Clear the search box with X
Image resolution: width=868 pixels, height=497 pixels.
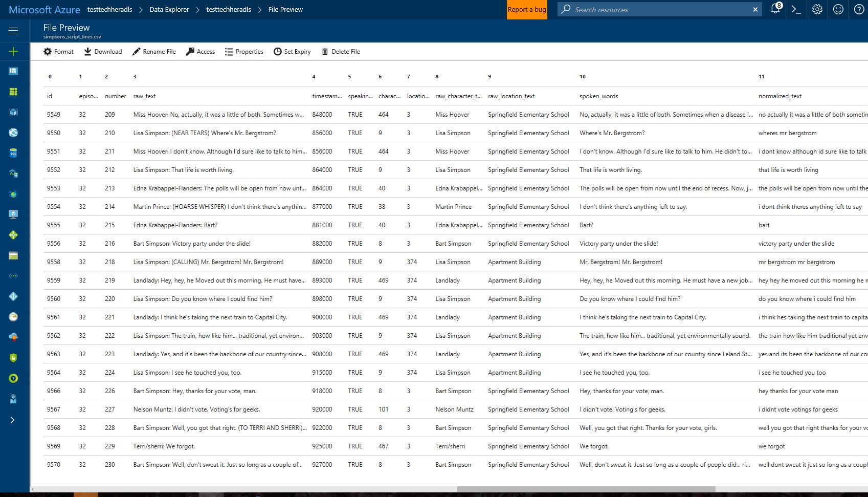tap(755, 9)
